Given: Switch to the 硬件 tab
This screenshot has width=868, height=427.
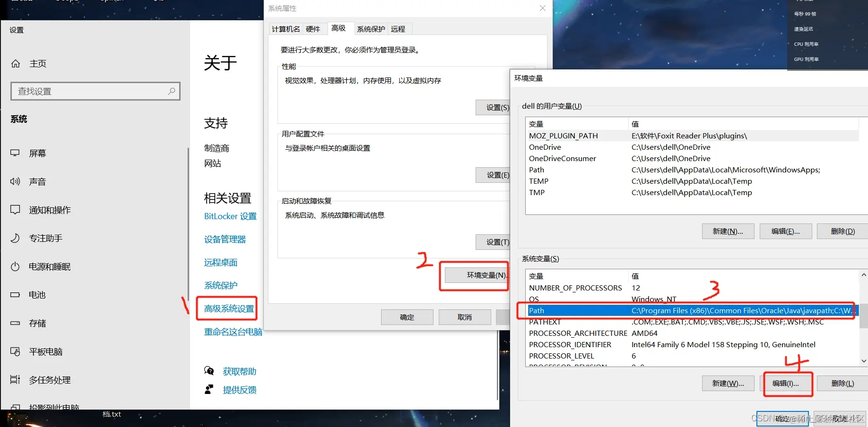Looking at the screenshot, I should click(313, 29).
